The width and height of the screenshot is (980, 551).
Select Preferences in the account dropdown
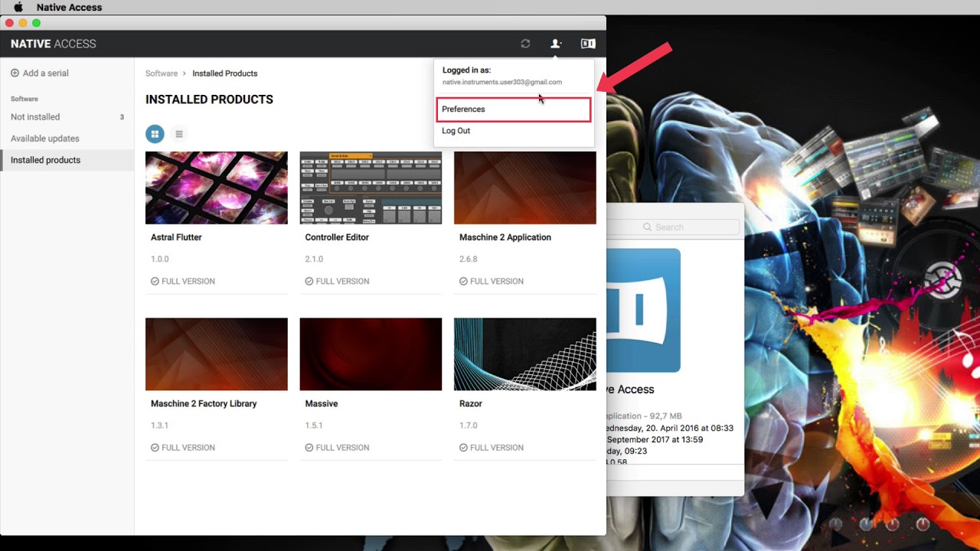pyautogui.click(x=514, y=109)
